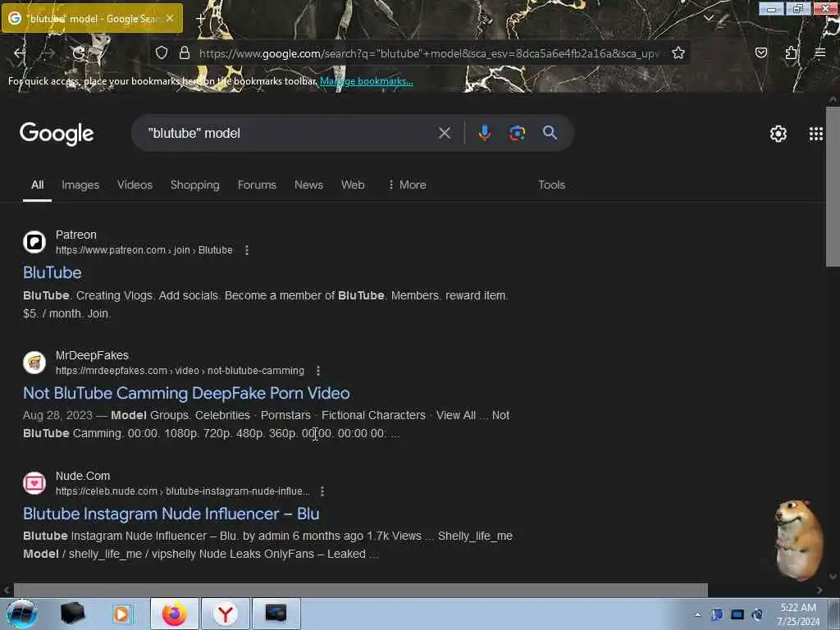Image resolution: width=840 pixels, height=630 pixels.
Task: Start a search by voice
Action: pyautogui.click(x=484, y=133)
